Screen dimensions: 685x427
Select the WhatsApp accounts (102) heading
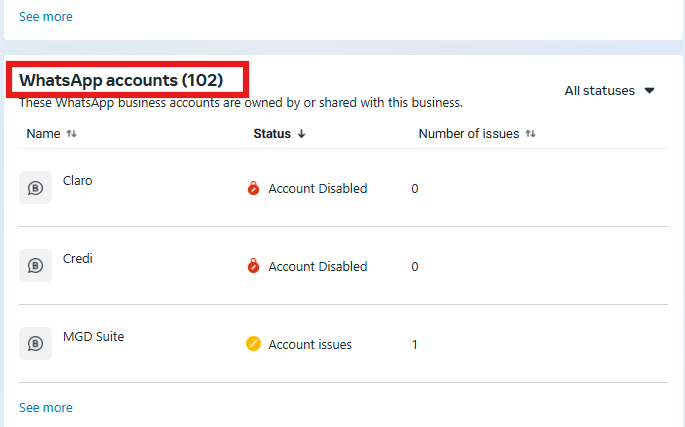[x=121, y=79]
